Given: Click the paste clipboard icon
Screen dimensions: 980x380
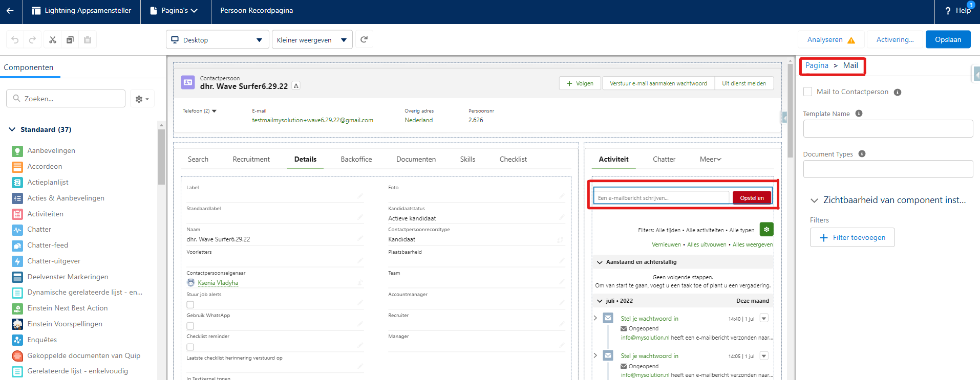Looking at the screenshot, I should point(88,40).
